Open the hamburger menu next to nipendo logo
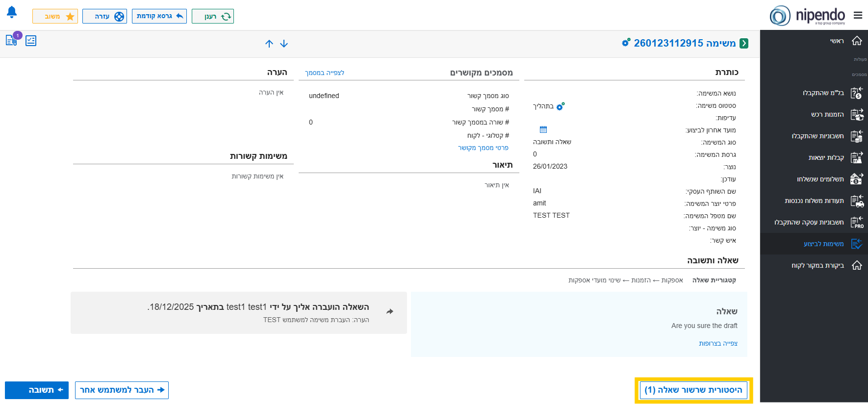This screenshot has height=404, width=868. [x=858, y=15]
